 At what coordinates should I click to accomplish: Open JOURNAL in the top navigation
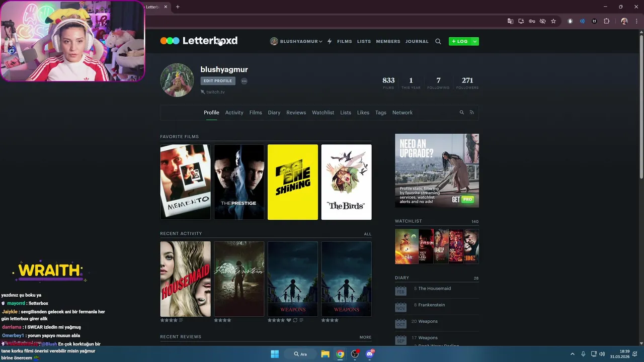click(417, 41)
